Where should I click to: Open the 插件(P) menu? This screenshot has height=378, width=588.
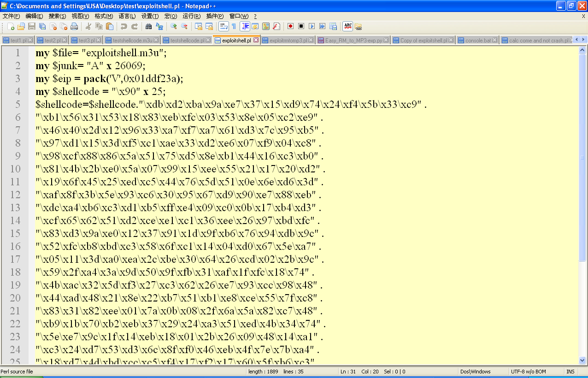point(215,16)
